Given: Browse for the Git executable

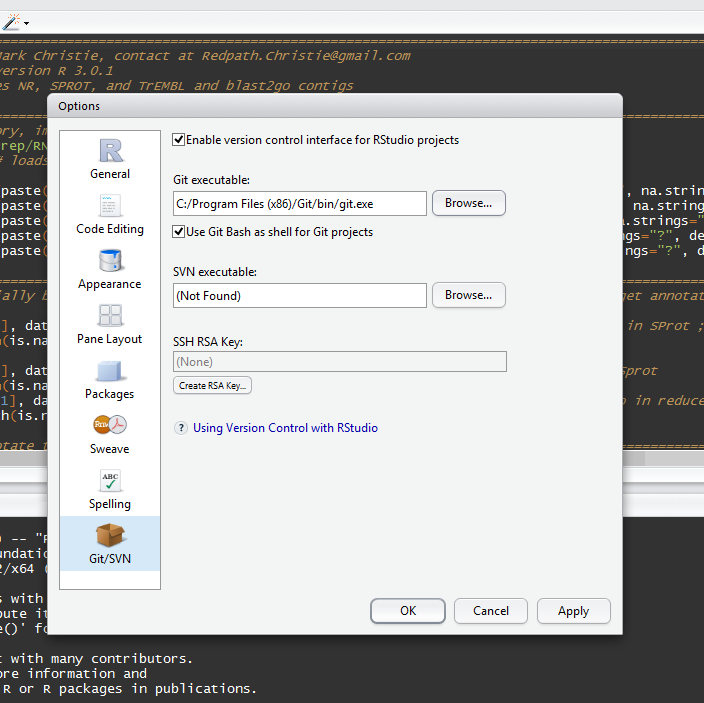Looking at the screenshot, I should [x=469, y=203].
